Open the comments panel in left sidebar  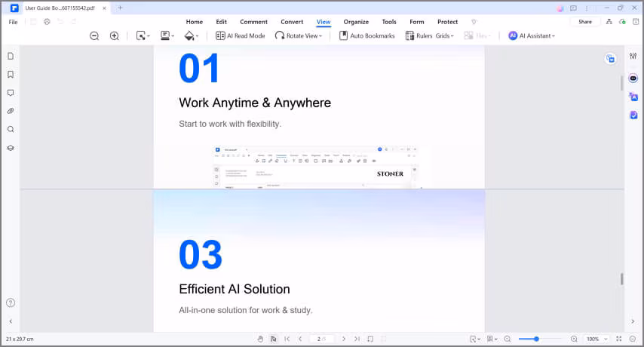click(11, 93)
